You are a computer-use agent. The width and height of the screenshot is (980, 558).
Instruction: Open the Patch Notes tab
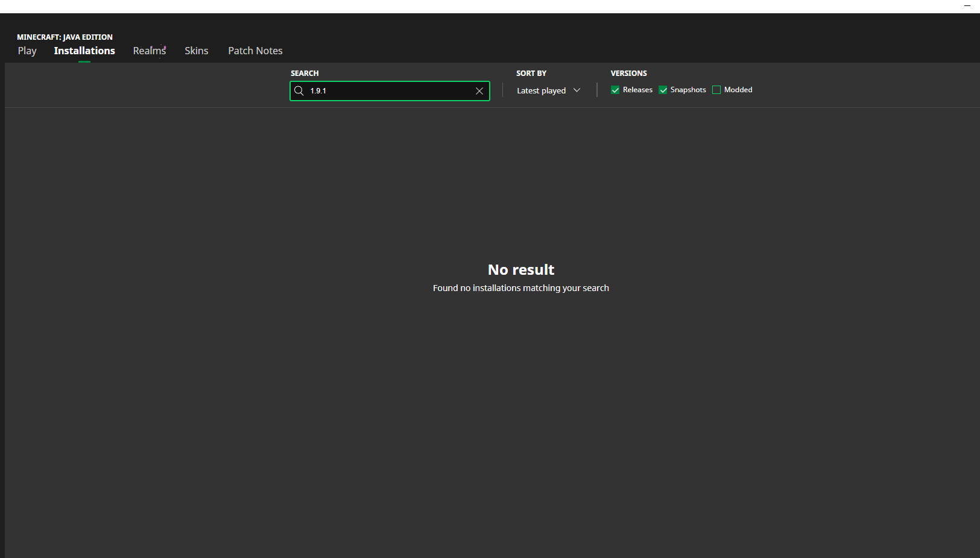[x=255, y=51]
